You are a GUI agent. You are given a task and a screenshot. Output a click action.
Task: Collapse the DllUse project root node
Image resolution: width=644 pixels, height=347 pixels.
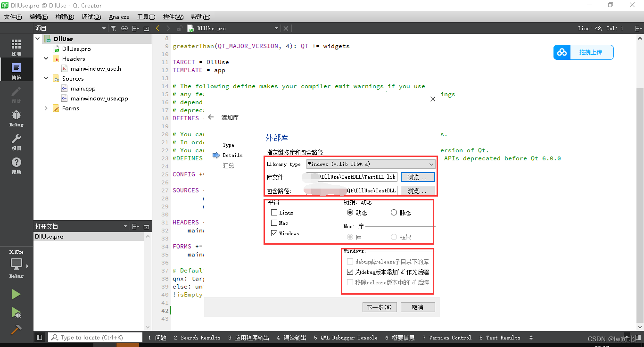pos(38,39)
